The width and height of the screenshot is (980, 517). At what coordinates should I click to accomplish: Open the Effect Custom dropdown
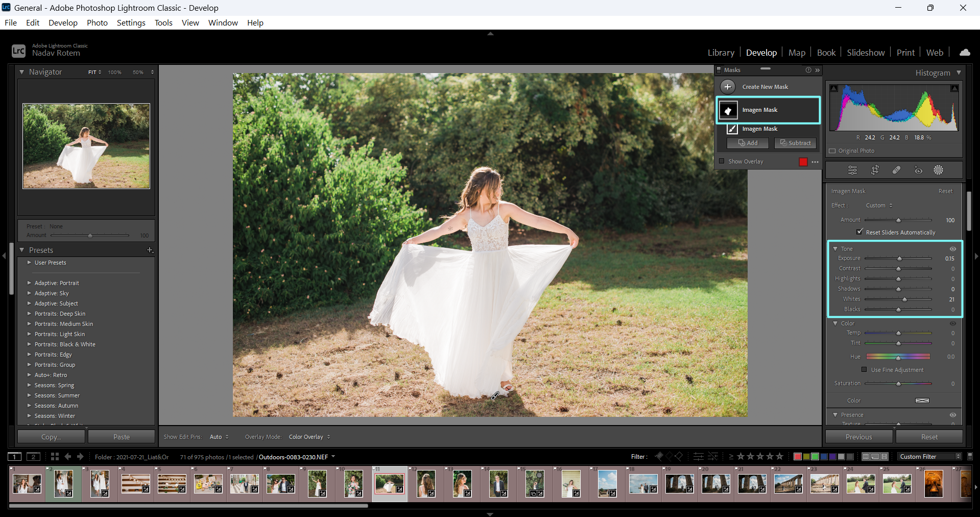879,205
